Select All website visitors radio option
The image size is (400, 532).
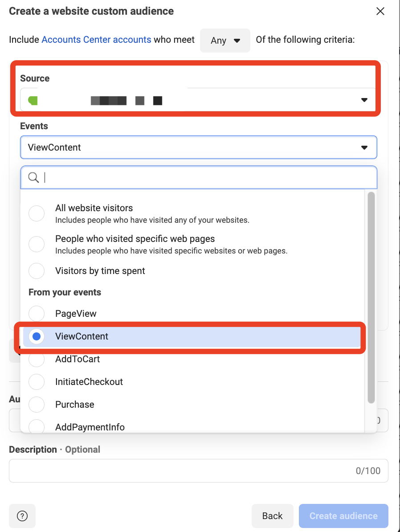pyautogui.click(x=37, y=213)
